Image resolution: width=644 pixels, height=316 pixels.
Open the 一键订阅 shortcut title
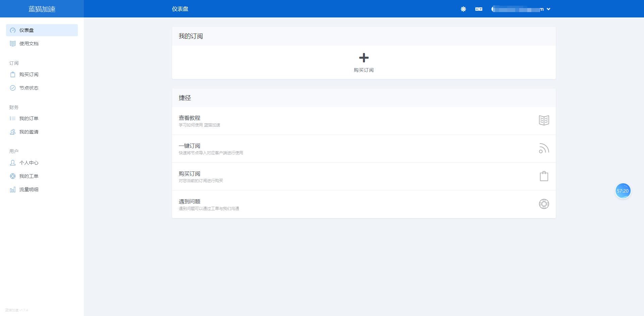[190, 146]
